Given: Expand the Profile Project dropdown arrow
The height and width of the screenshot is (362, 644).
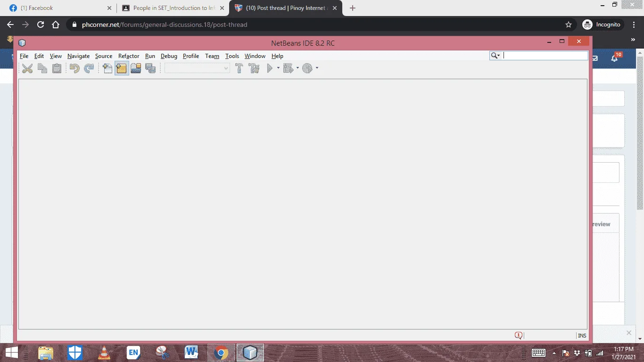Looking at the screenshot, I should tap(317, 68).
